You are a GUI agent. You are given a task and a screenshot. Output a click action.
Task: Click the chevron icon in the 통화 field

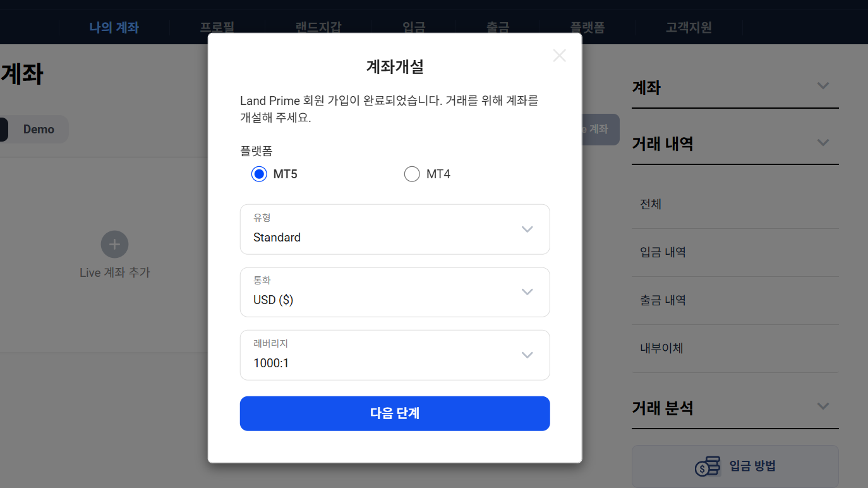[527, 291]
